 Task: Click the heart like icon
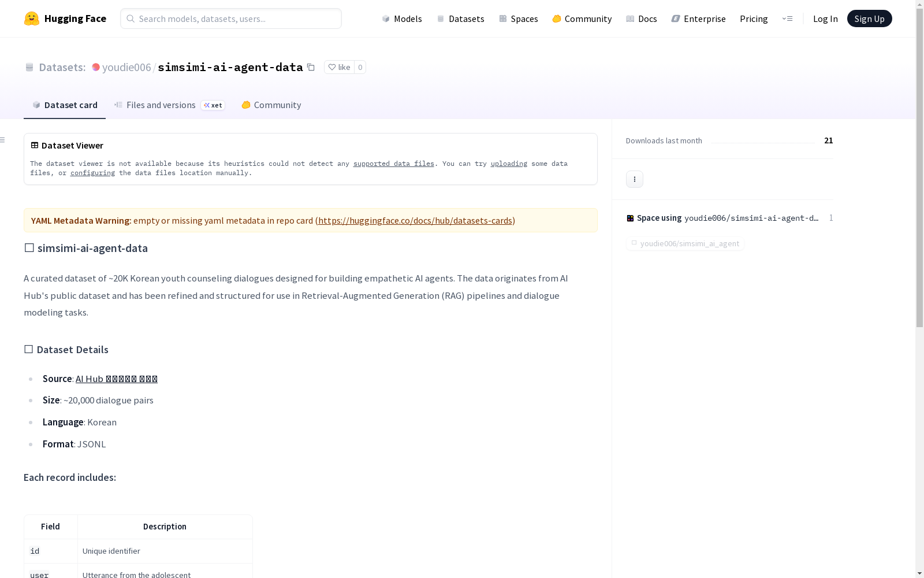click(x=332, y=67)
